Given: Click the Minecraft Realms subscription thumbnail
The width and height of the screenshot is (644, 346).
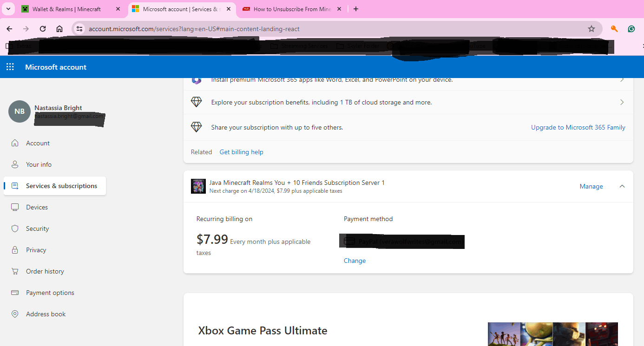Looking at the screenshot, I should click(x=198, y=186).
